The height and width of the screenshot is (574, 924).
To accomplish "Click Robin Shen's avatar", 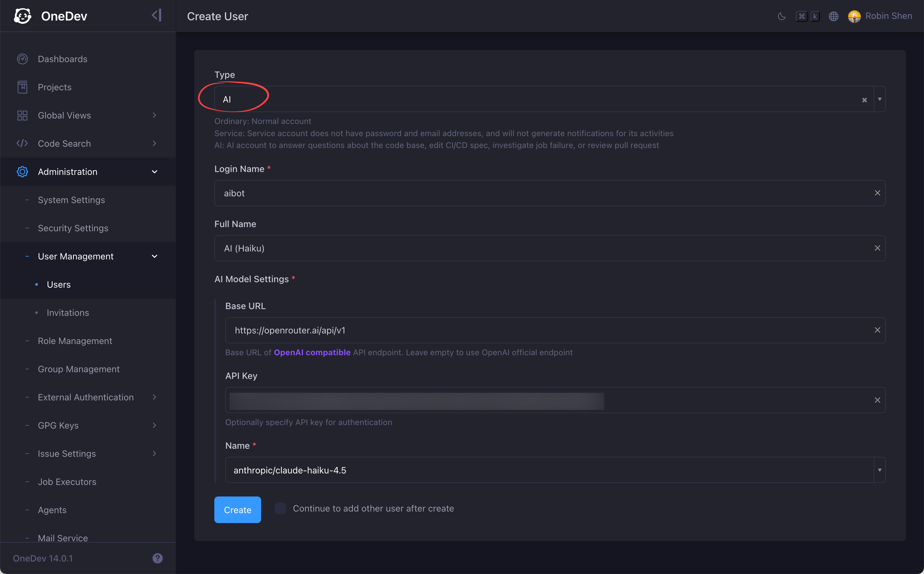I will coord(854,16).
